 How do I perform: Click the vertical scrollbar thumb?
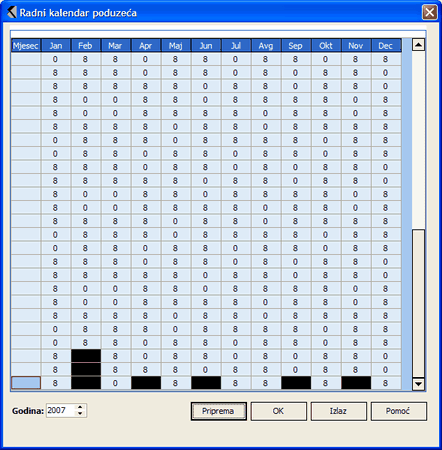coord(418,303)
